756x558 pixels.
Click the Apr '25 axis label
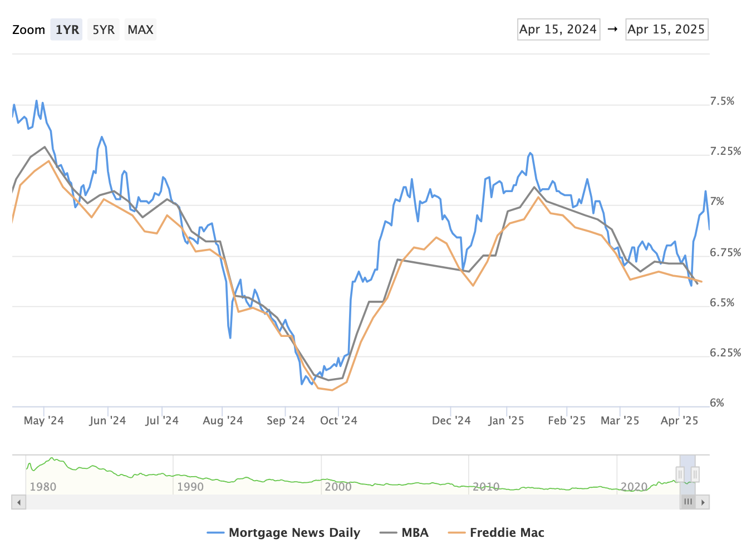point(679,421)
